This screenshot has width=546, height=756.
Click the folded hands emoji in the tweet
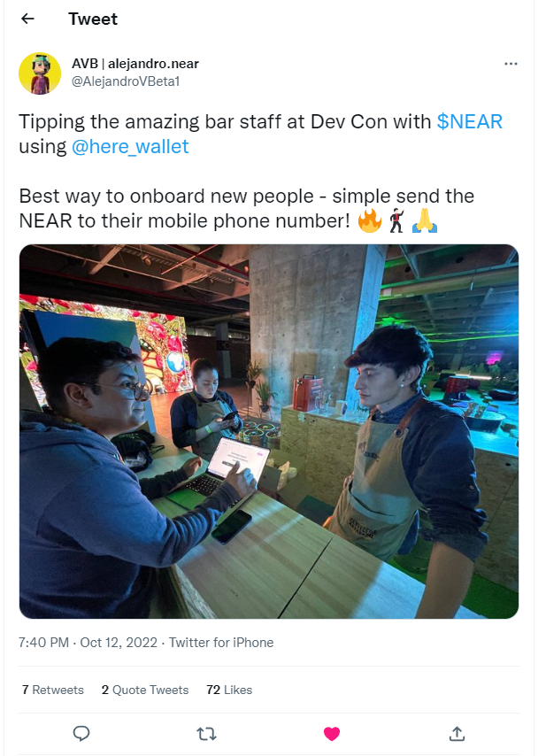tap(425, 220)
